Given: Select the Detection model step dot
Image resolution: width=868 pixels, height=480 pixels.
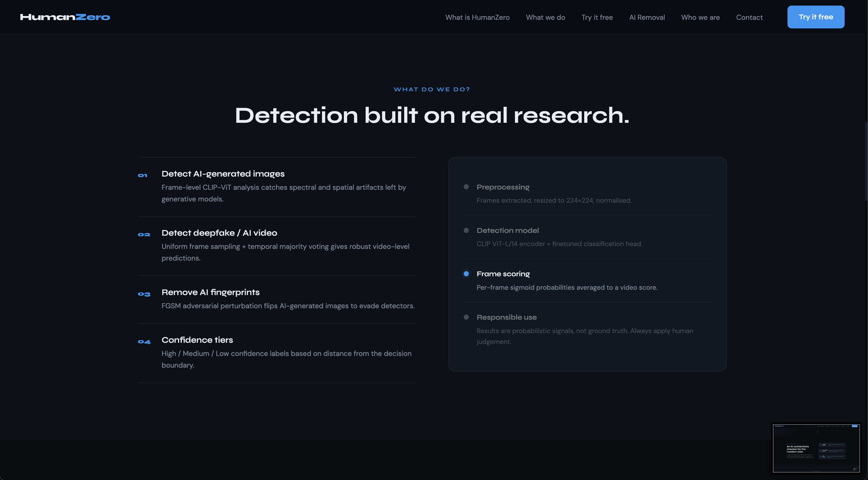Looking at the screenshot, I should click(x=466, y=231).
